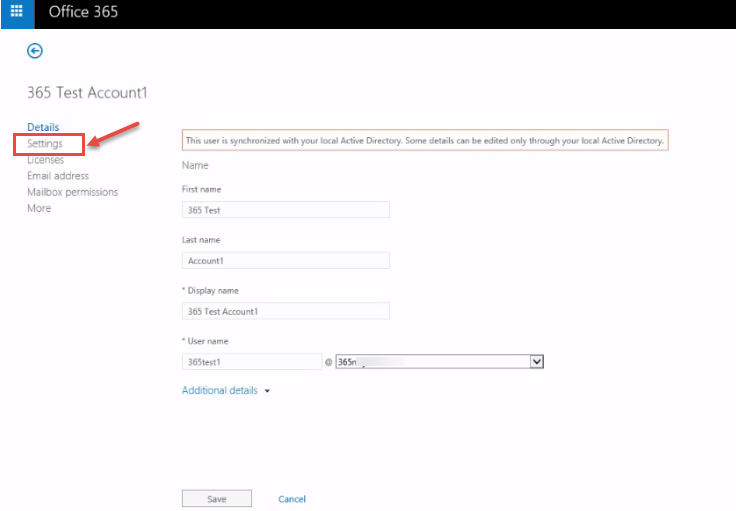The width and height of the screenshot is (736, 511).
Task: Open the Settings section
Action: (x=45, y=144)
